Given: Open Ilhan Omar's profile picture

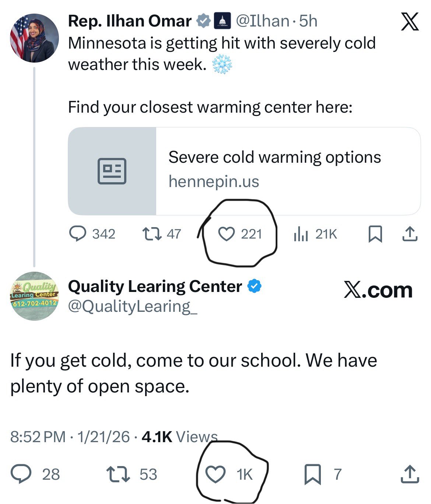Looking at the screenshot, I should point(34,38).
